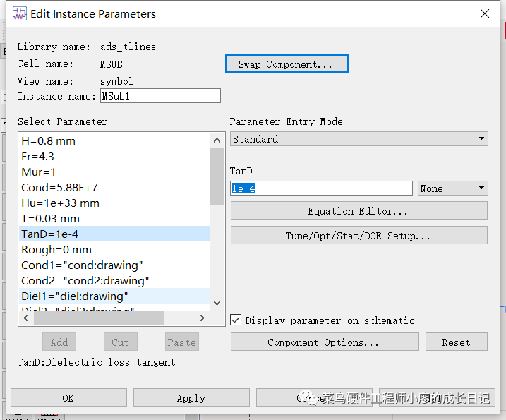Click the Component Options button

tap(323, 342)
